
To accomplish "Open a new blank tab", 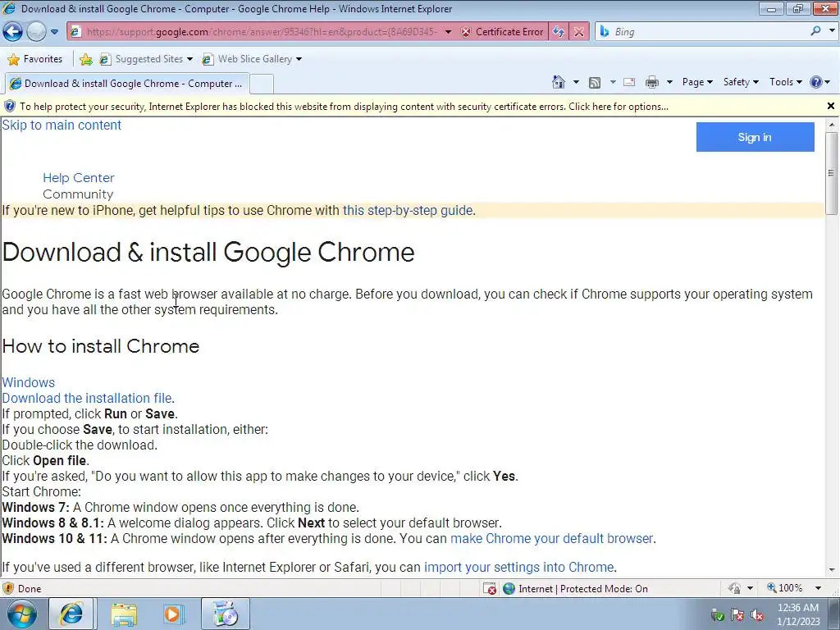I will (262, 84).
